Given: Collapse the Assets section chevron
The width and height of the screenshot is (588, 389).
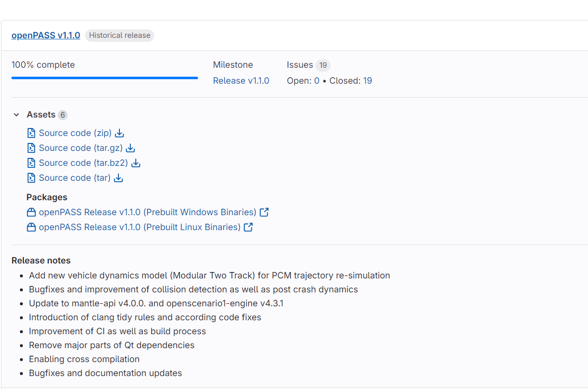Looking at the screenshot, I should (16, 115).
